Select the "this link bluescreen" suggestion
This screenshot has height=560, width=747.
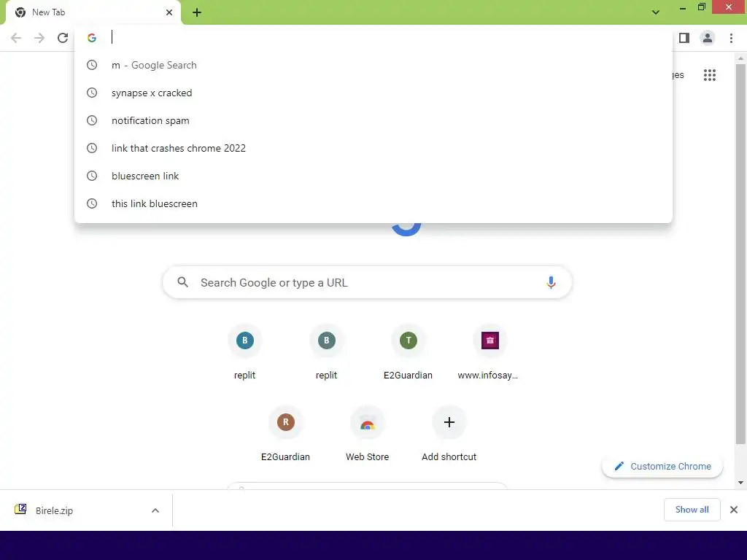[373, 203]
